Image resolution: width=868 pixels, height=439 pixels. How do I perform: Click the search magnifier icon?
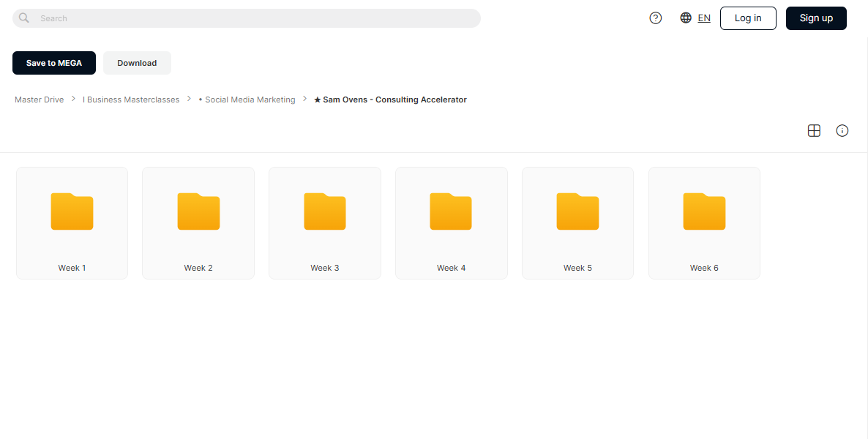coord(24,18)
